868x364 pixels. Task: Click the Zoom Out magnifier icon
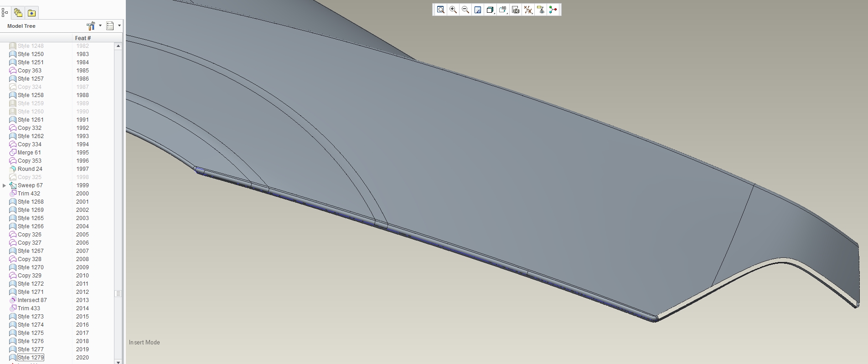coord(465,10)
